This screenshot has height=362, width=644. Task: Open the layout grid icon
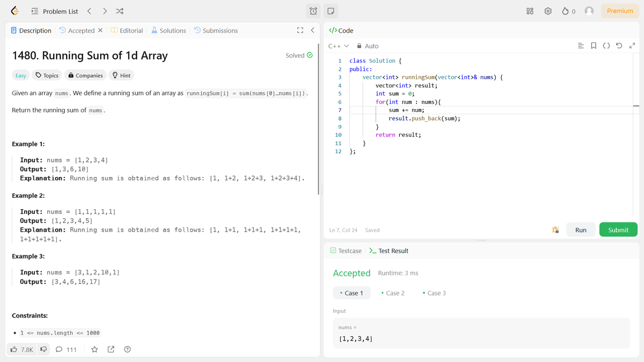click(x=530, y=11)
